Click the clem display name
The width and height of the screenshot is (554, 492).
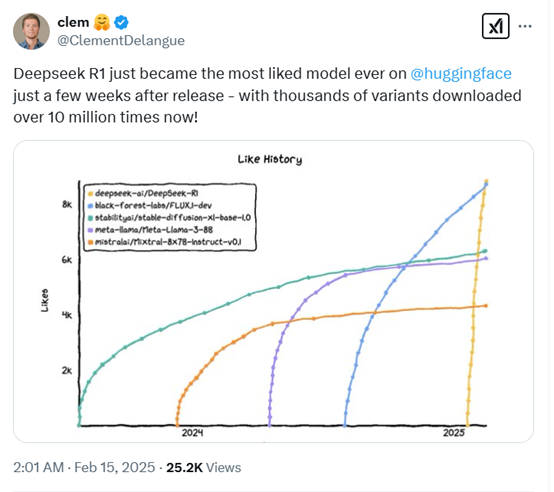73,22
